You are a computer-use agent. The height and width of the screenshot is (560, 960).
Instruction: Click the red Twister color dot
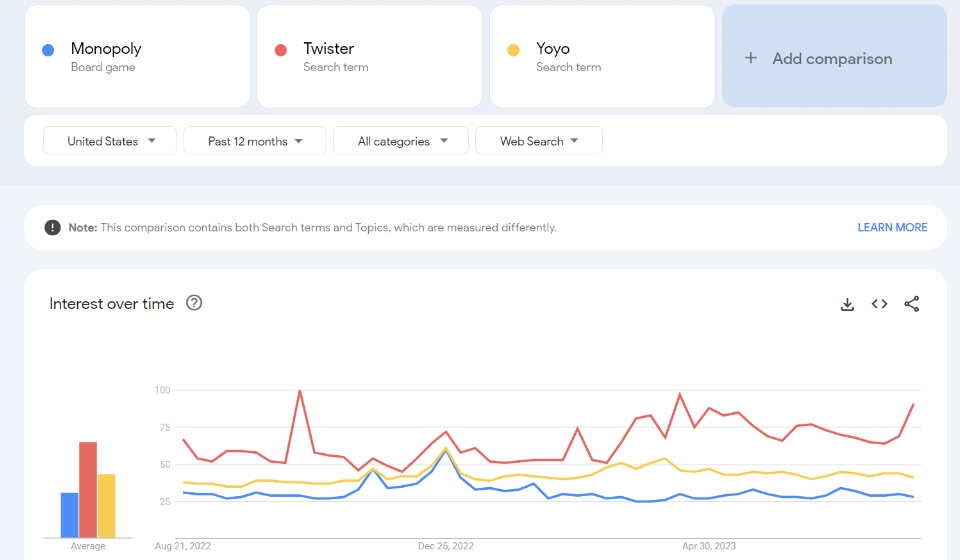point(281,50)
